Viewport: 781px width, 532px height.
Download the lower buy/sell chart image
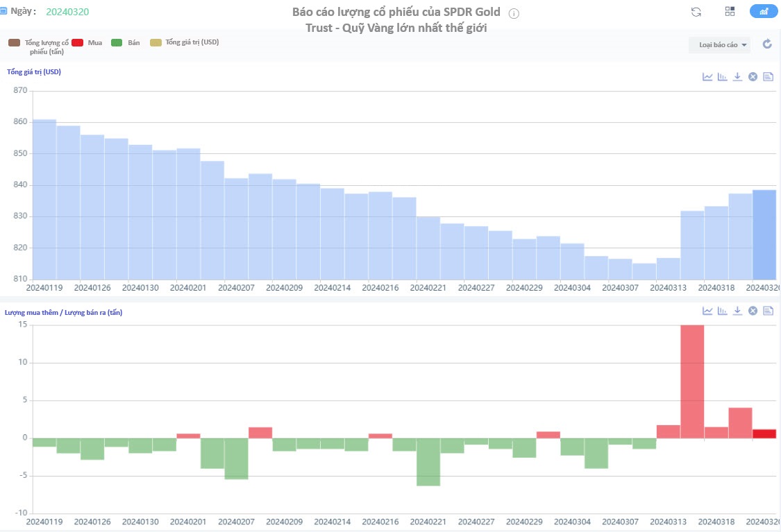(738, 311)
